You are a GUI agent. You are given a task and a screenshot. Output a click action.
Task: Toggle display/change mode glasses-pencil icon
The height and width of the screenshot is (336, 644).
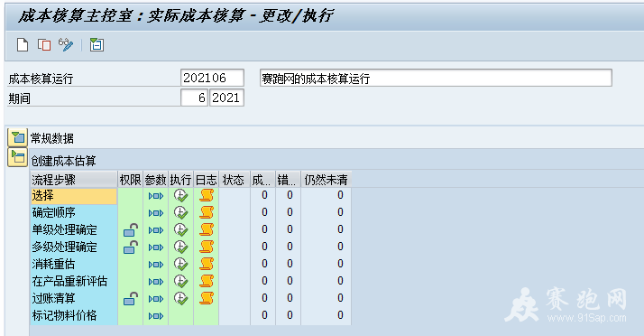click(x=66, y=45)
